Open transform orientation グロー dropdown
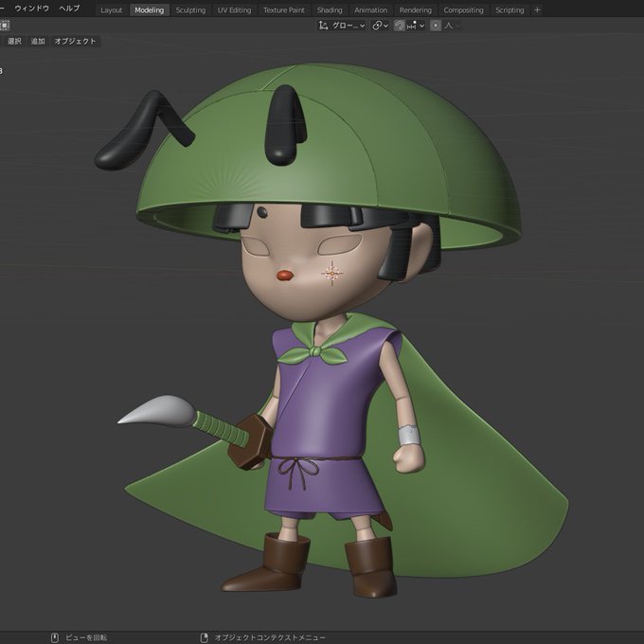Image resolution: width=644 pixels, height=644 pixels. pyautogui.click(x=342, y=26)
